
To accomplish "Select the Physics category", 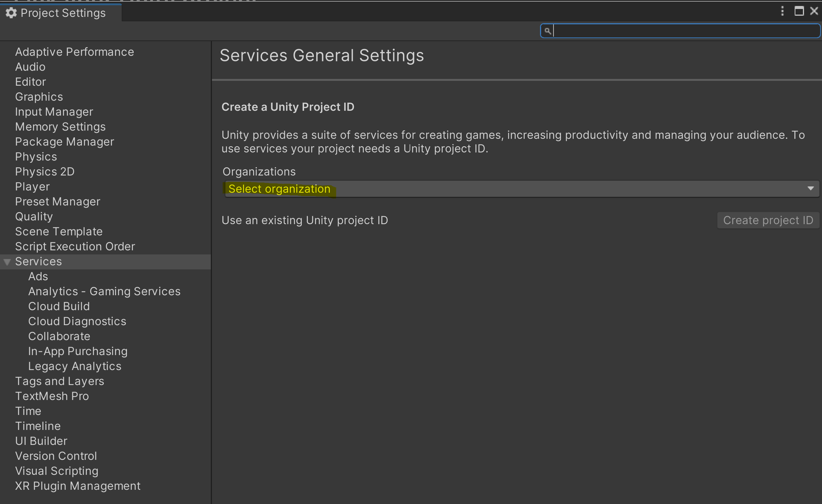I will click(x=36, y=157).
